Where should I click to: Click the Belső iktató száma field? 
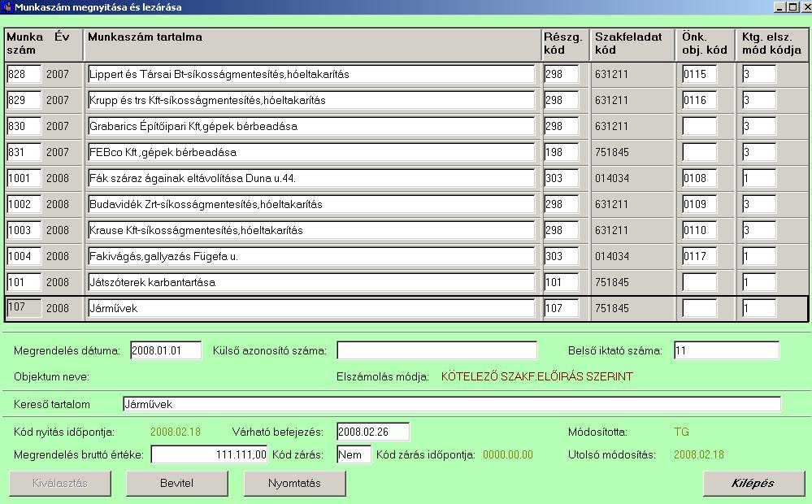point(727,350)
